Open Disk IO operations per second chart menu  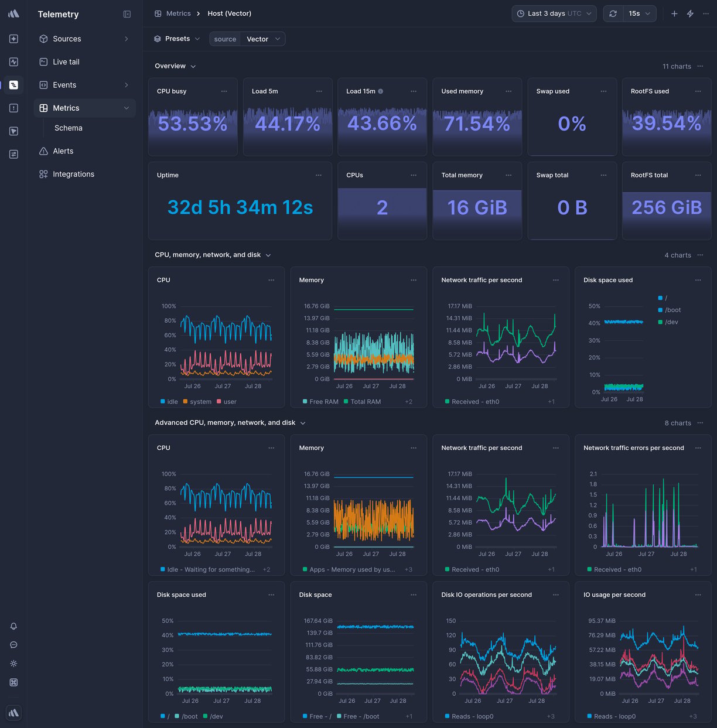pos(556,595)
